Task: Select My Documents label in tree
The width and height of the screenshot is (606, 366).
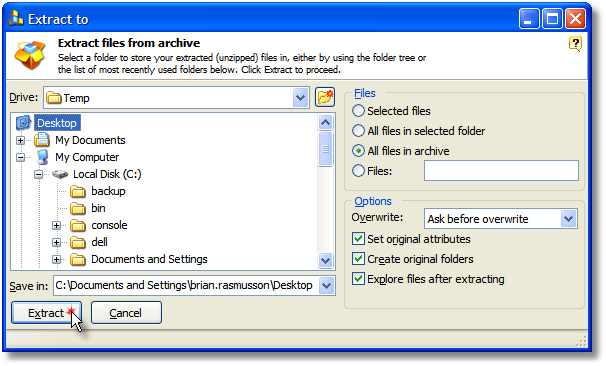Action: [x=90, y=140]
